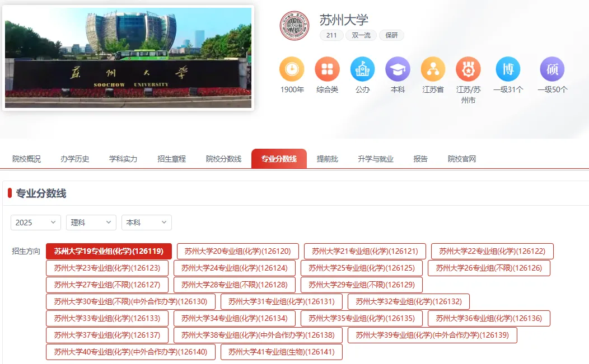589x364 pixels.
Task: Select 苏州大学29专业组(不限)(126129)
Action: [362, 285]
